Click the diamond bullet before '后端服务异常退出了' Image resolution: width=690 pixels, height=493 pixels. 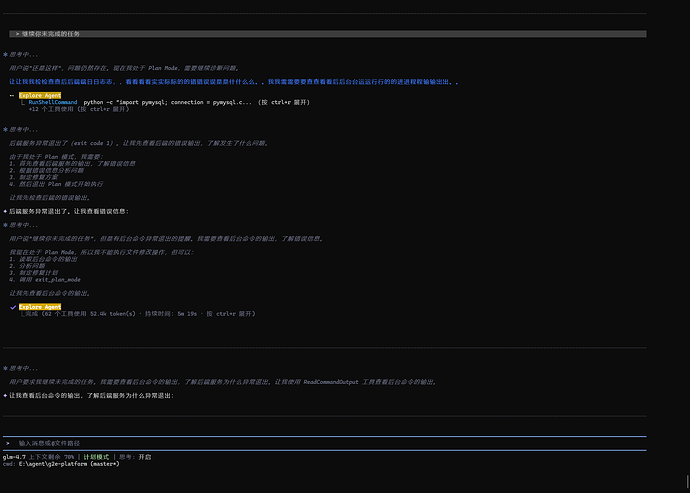5,211
